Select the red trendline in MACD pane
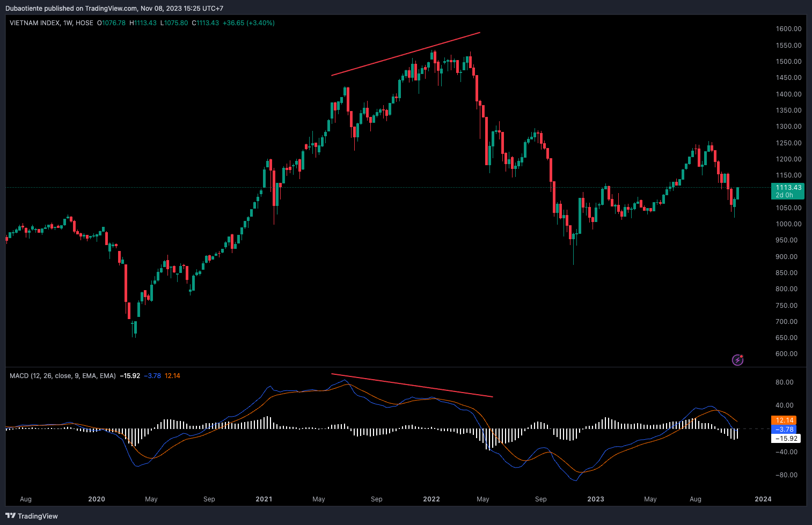This screenshot has width=812, height=525. [x=412, y=385]
